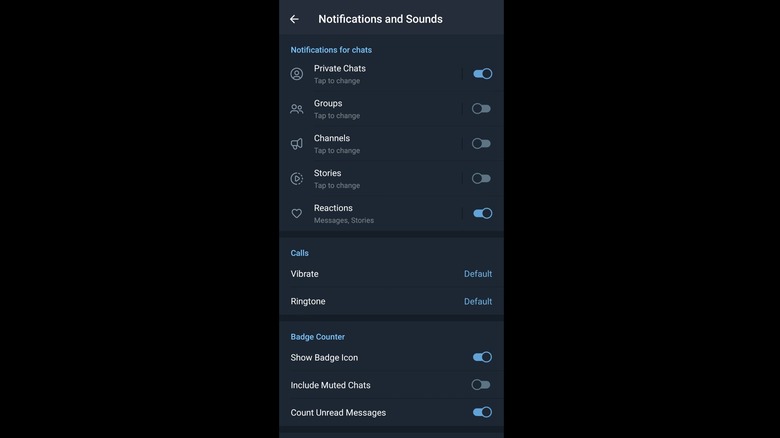The width and height of the screenshot is (780, 438).
Task: Disable Count Unread Messages toggle
Action: [x=482, y=412]
